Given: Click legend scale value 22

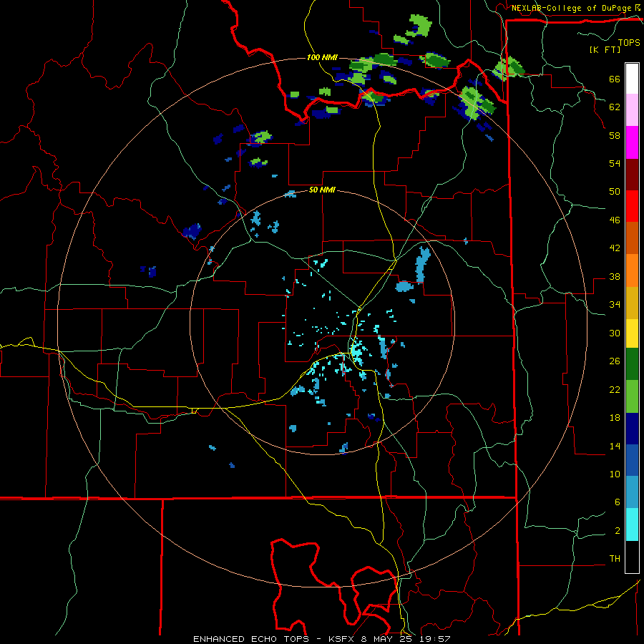Looking at the screenshot, I should coord(615,389).
